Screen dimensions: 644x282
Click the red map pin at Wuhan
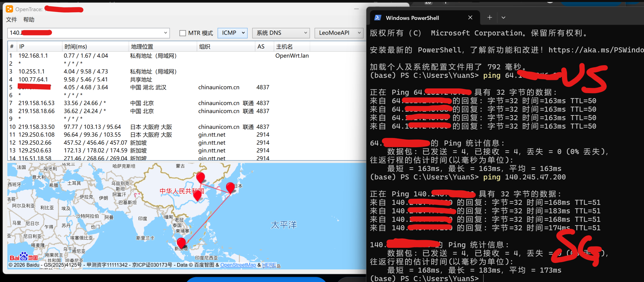click(197, 195)
